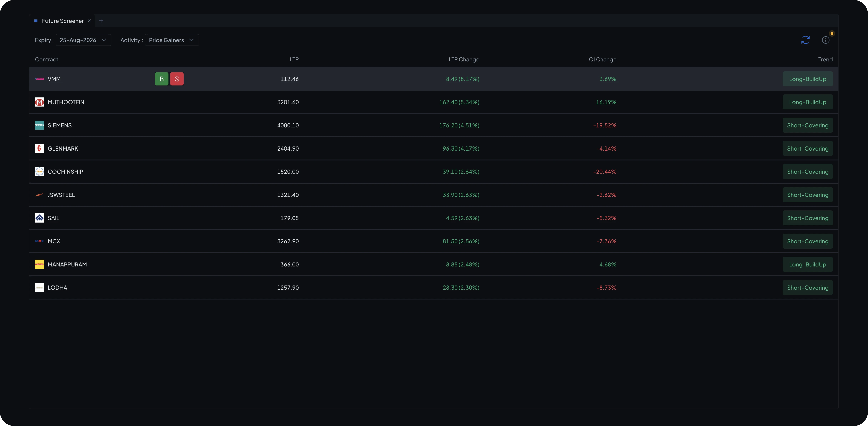Click the Long-BuildUp tag for VMM
This screenshot has width=868, height=426.
(x=808, y=79)
